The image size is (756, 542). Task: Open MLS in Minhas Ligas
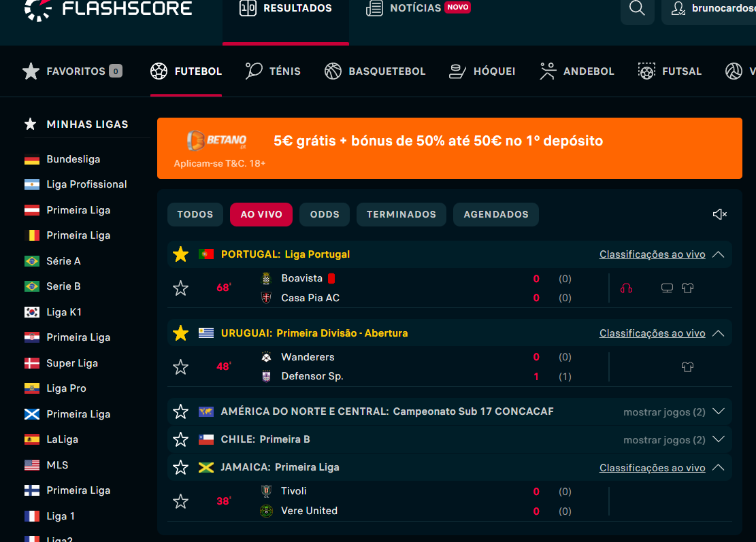57,465
